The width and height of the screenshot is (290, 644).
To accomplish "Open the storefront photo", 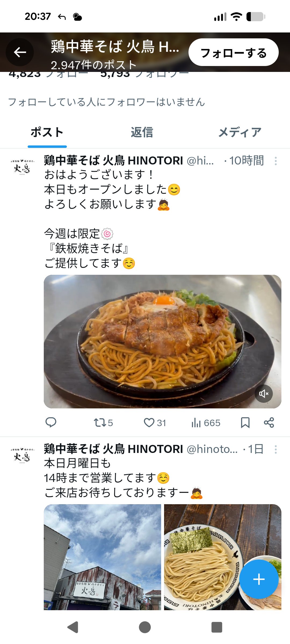I will pos(102,557).
